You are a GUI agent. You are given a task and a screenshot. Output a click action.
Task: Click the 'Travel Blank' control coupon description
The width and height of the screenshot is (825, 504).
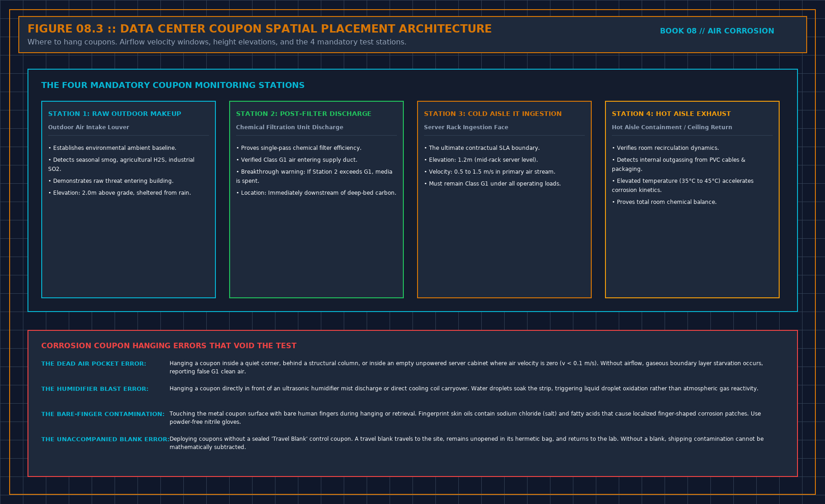(467, 443)
